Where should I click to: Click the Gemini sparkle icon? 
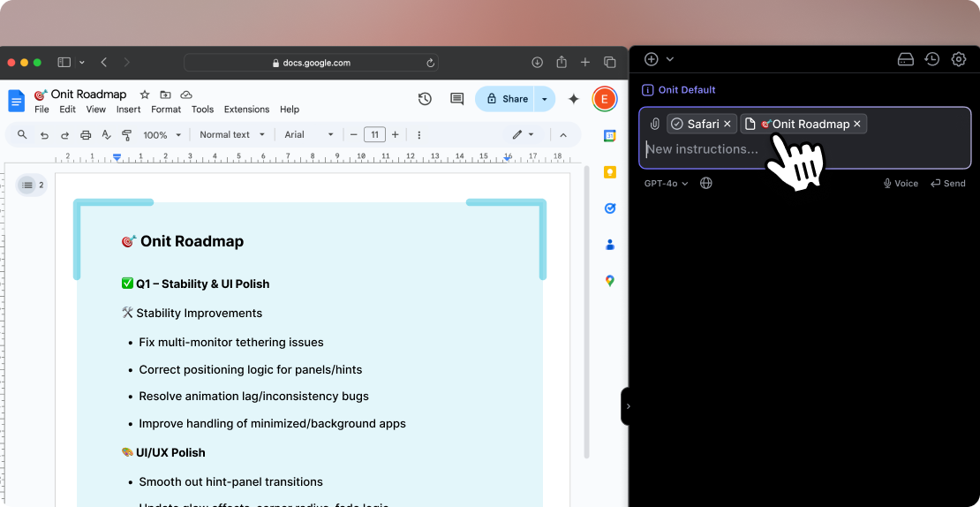573,99
